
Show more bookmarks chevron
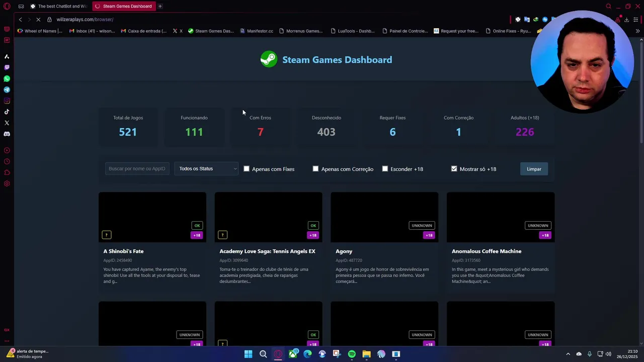pos(637,31)
